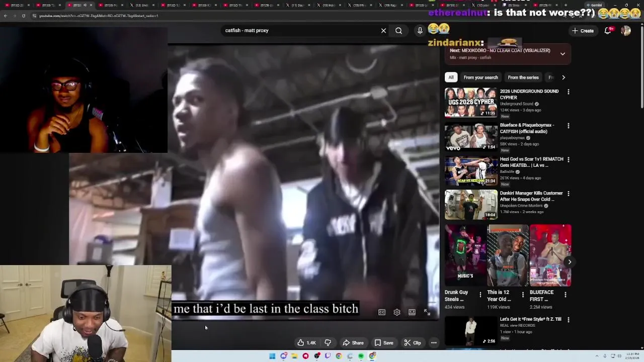This screenshot has width=644, height=362.
Task: Open Dunkin' Manager Kills Customer video title
Action: tap(531, 196)
